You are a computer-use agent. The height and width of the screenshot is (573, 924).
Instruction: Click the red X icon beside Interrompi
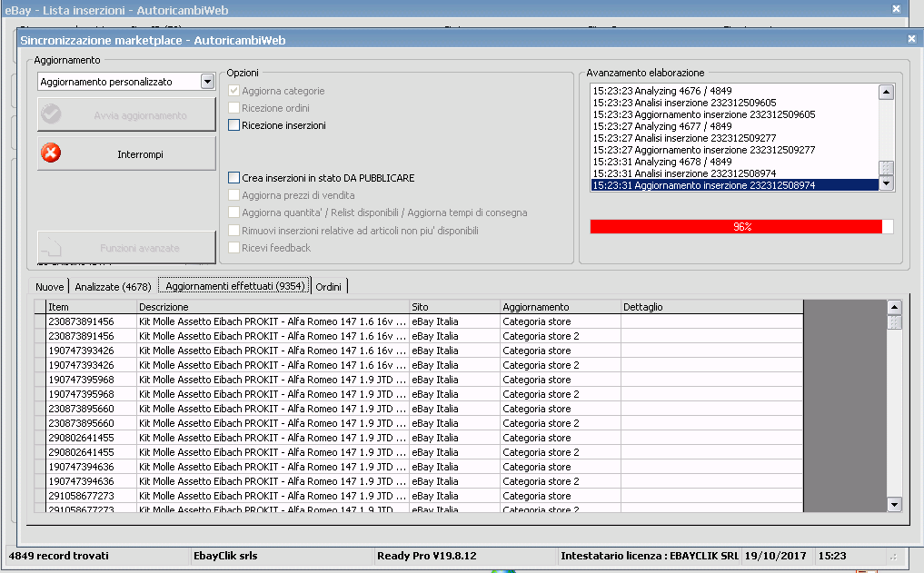[x=52, y=153]
